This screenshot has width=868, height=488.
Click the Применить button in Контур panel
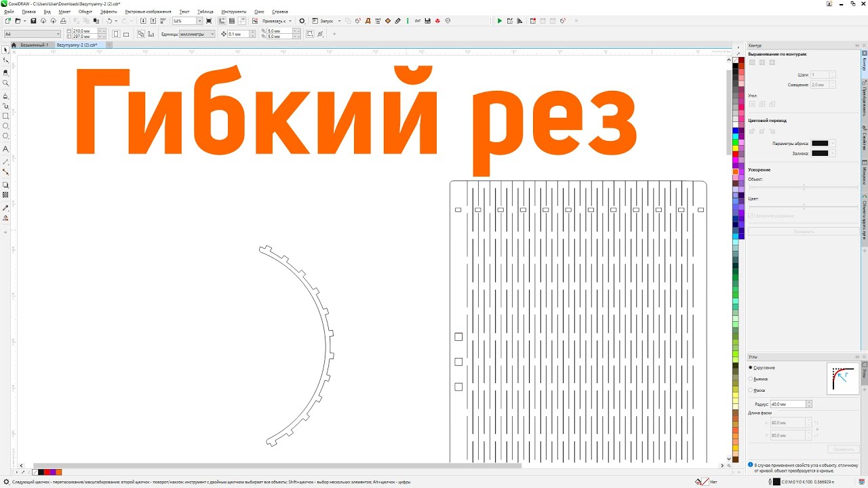click(x=803, y=232)
